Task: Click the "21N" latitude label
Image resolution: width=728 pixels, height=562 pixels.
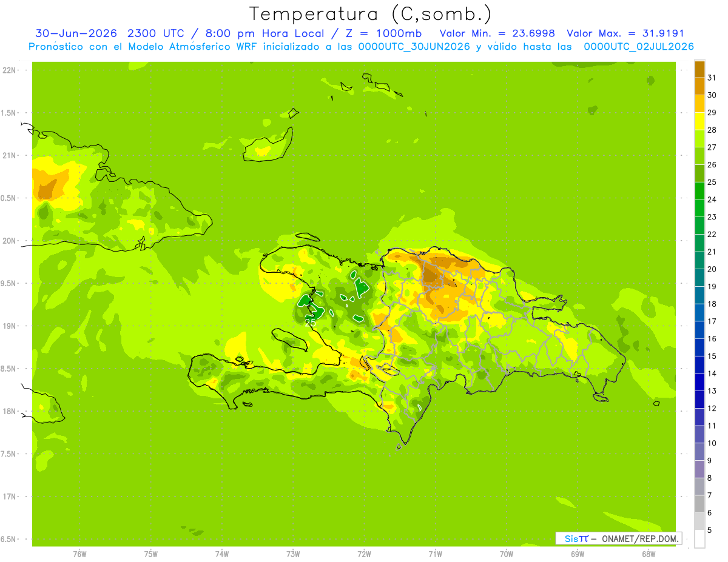Action: 9,156
